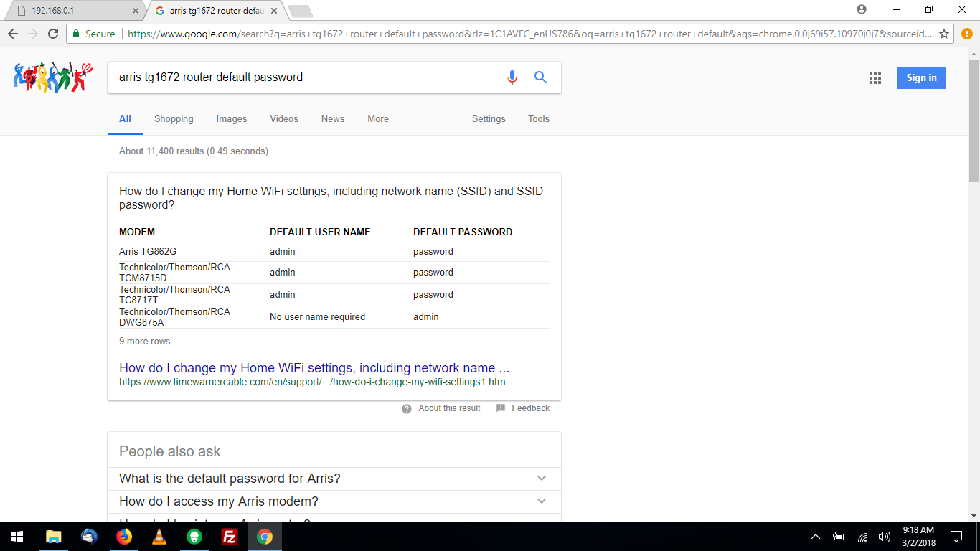980x551 pixels.
Task: Click the browser Back arrow
Action: point(13,34)
